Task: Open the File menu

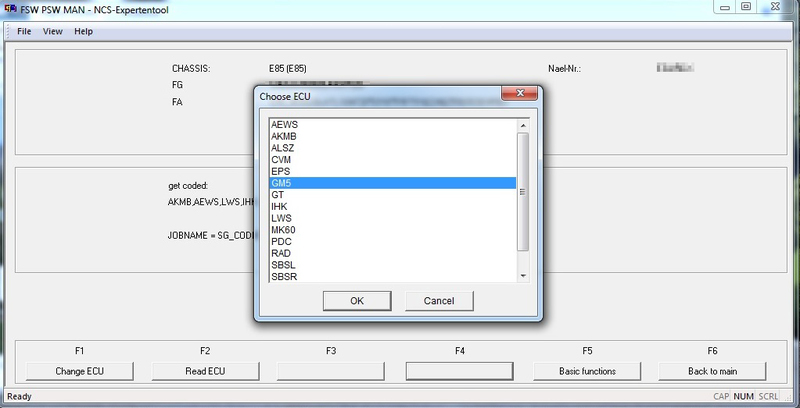Action: (24, 31)
